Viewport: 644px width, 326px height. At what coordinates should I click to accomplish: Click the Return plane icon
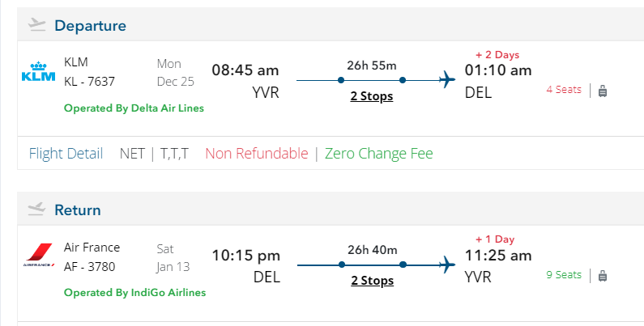click(x=36, y=209)
